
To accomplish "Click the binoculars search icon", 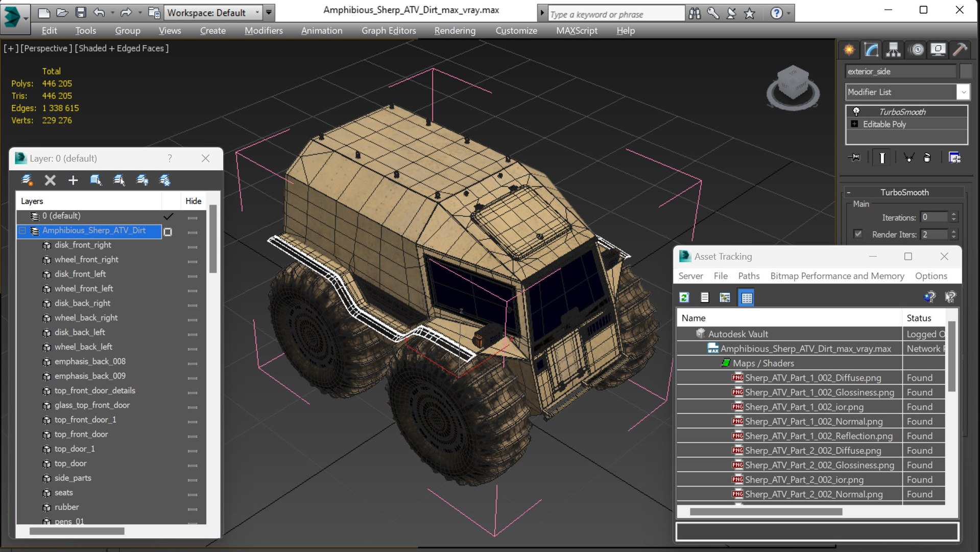I will [695, 13].
